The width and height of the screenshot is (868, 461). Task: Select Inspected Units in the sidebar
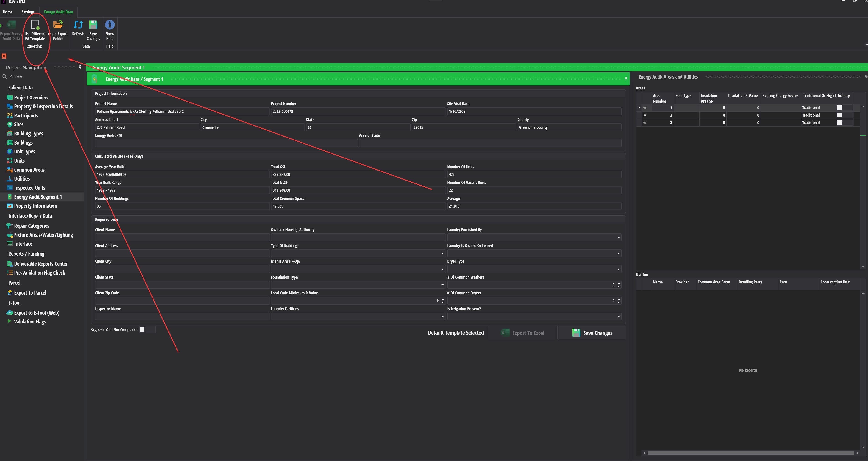pos(29,187)
